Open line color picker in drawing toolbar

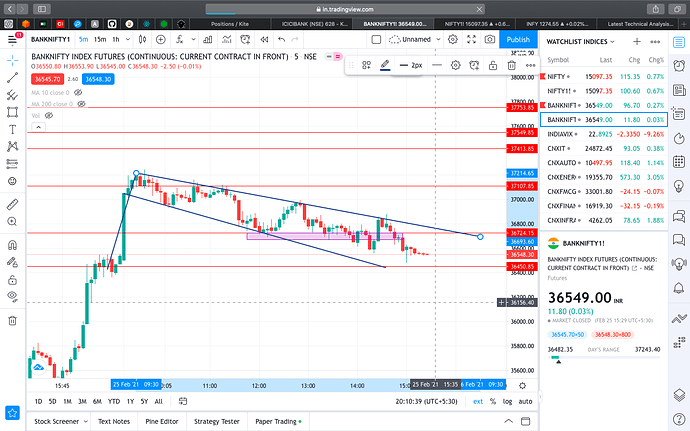click(x=385, y=65)
